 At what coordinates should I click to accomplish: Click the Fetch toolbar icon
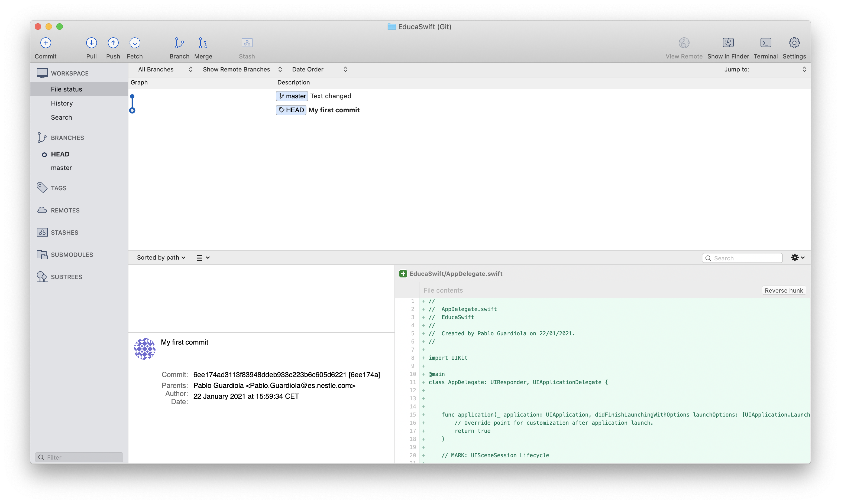[x=135, y=43]
